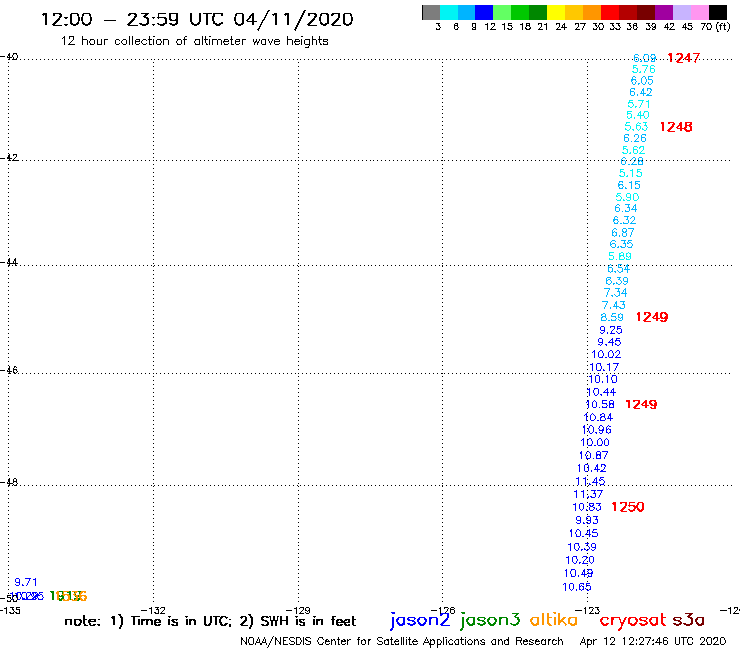Click the Apr 12 12:27:46 UTC 2020 timestamp

[653, 641]
